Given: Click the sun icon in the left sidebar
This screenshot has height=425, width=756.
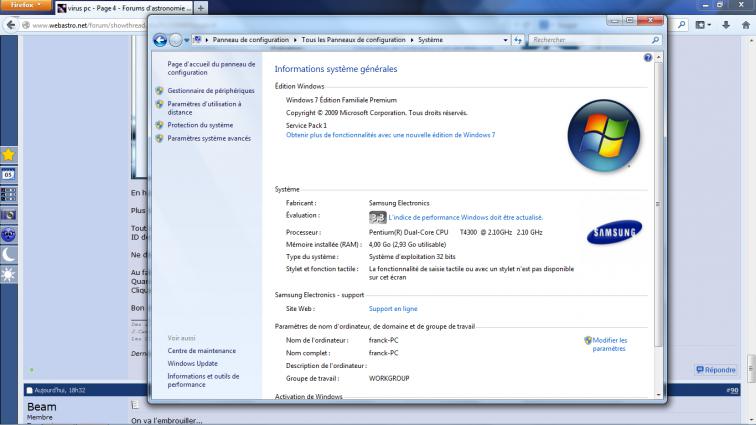Looking at the screenshot, I should click(x=9, y=274).
